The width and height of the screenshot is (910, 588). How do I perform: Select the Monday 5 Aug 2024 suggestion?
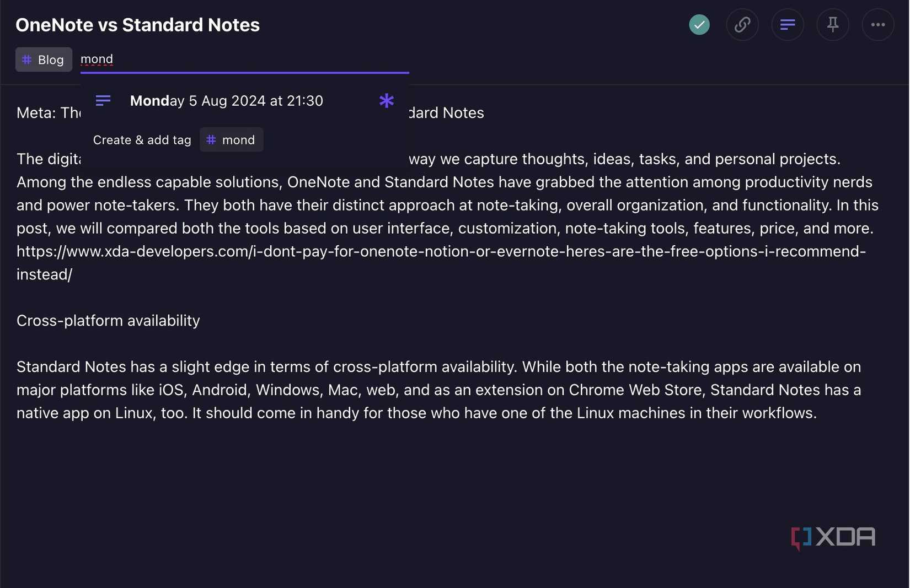point(226,101)
